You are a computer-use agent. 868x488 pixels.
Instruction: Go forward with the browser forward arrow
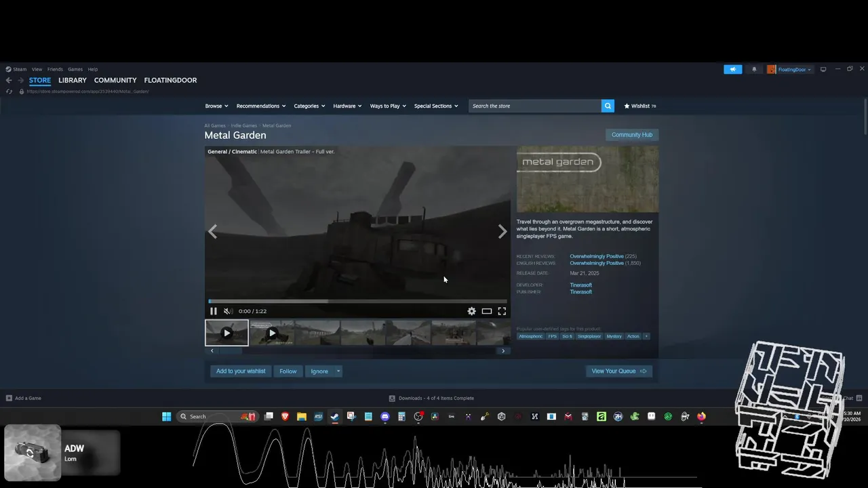tap(20, 80)
